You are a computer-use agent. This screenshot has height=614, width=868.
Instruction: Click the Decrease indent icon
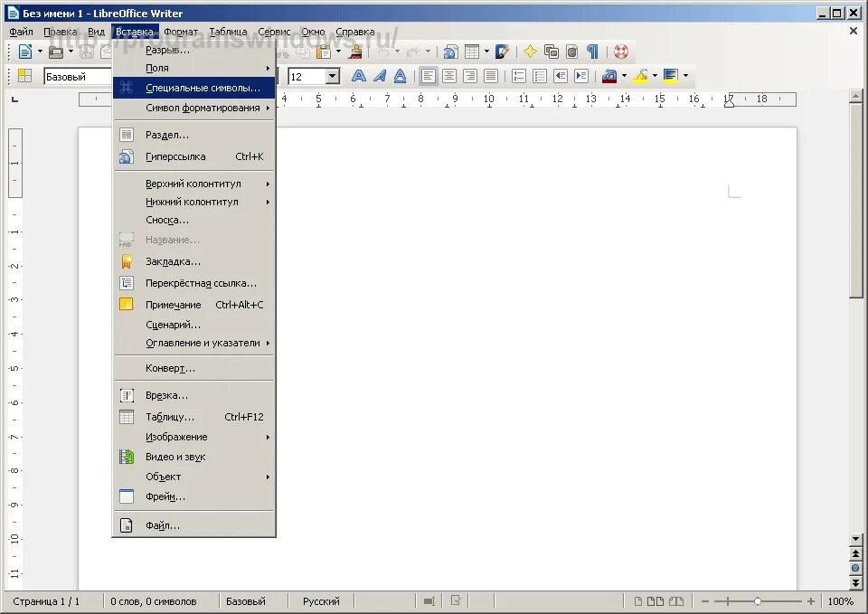561,76
